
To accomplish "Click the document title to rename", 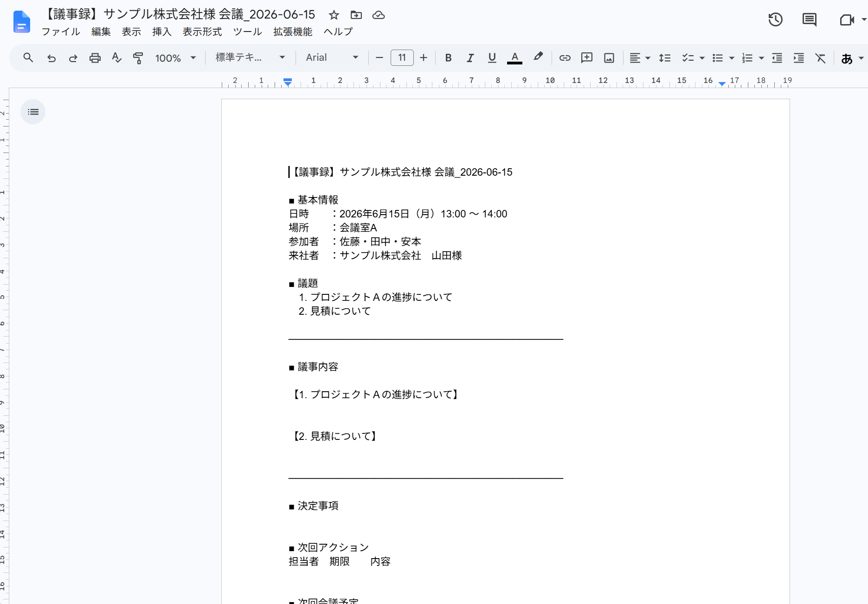I will 180,14.
